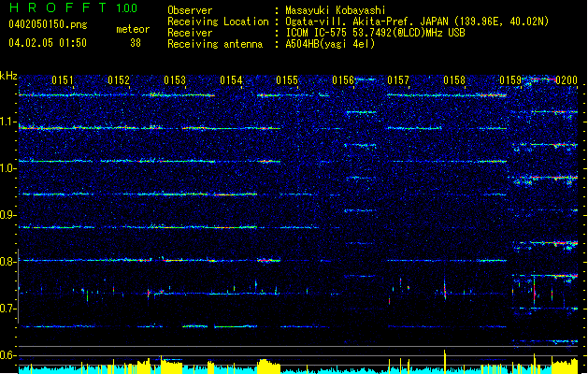Click the 0156 time marker
The height and width of the screenshot is (374, 588).
[343, 80]
